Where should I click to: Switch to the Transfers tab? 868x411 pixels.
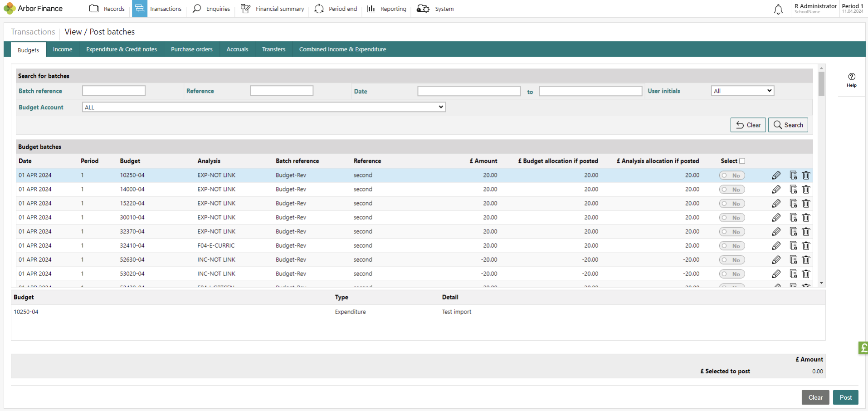273,49
